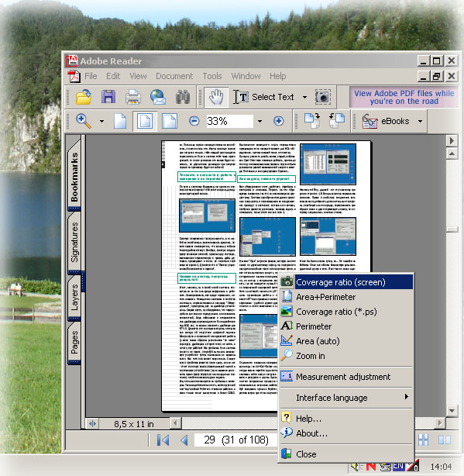This screenshot has height=476, width=464.
Task: Expand the zoom tool dropdown arrow
Action: click(x=101, y=121)
